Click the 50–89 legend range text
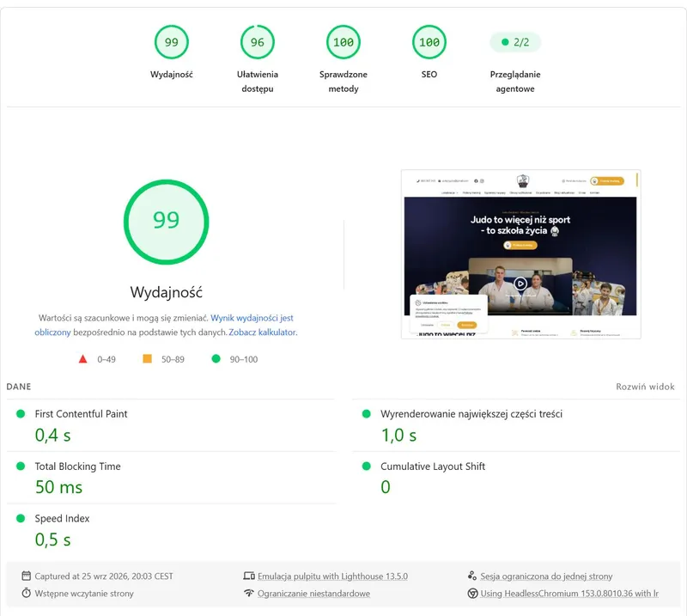Screen dimensions: 687x616 coord(173,359)
